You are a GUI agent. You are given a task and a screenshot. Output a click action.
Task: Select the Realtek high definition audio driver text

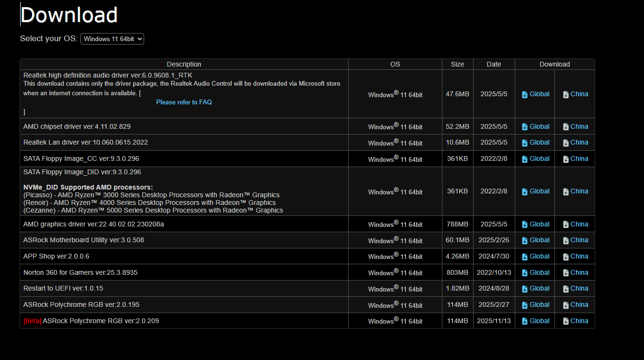point(108,75)
